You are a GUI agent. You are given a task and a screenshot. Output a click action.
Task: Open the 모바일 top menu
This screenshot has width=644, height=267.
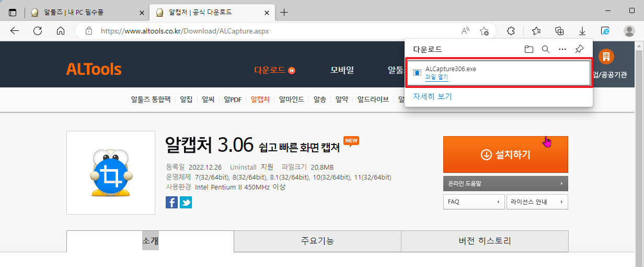[342, 70]
